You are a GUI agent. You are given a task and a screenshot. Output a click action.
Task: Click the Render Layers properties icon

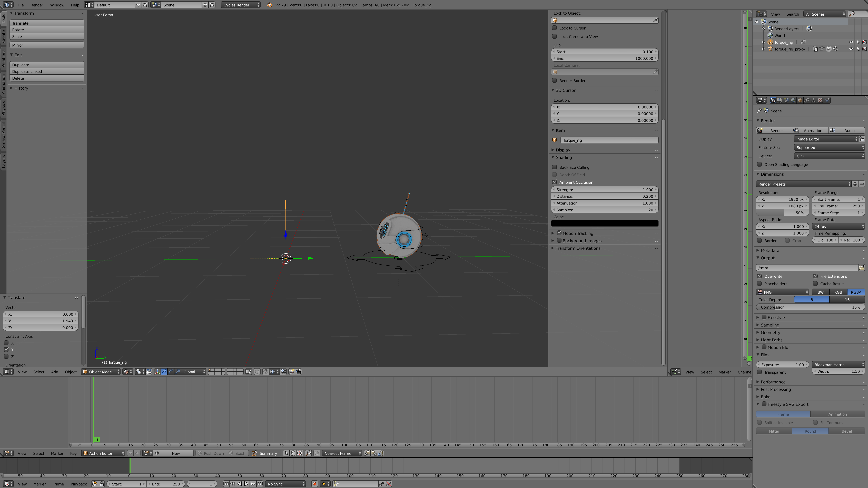pos(779,100)
